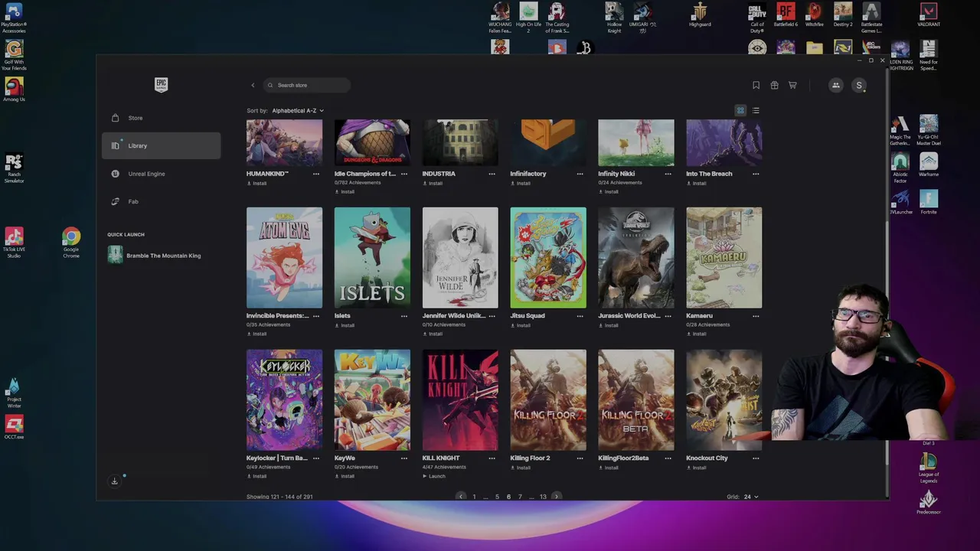Open options menu for Islets
The width and height of the screenshot is (980, 551).
point(404,315)
